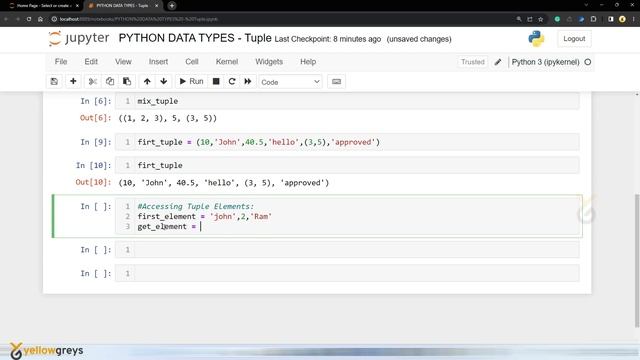Open the View menu
The width and height of the screenshot is (640, 360).
click(123, 62)
